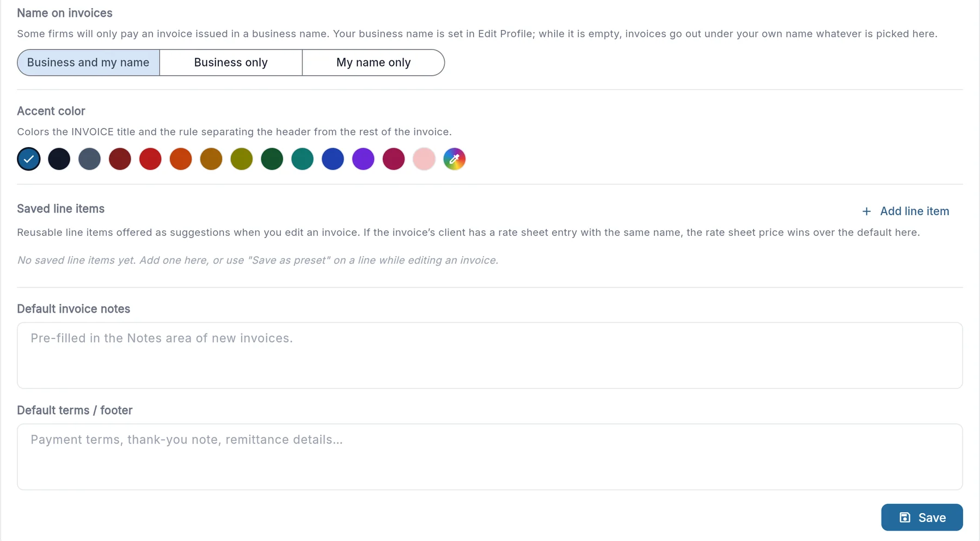
Task: Pick the olive accent swatch
Action: tap(242, 159)
